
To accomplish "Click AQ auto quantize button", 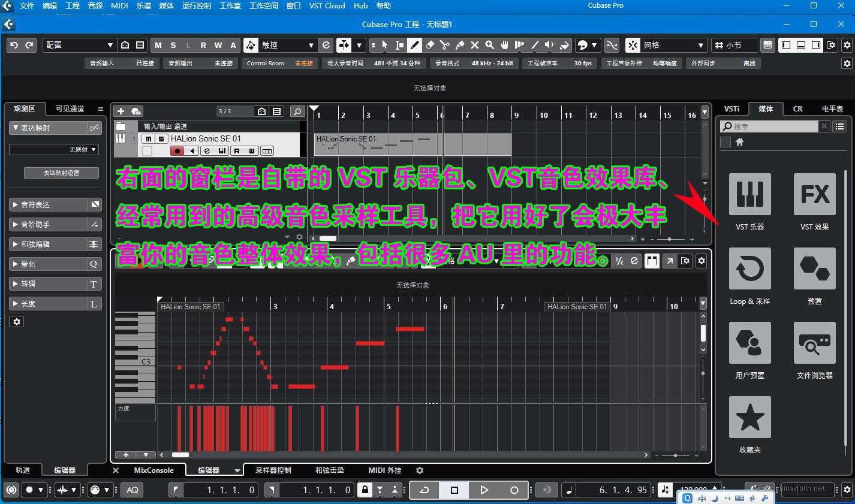I will point(133,490).
